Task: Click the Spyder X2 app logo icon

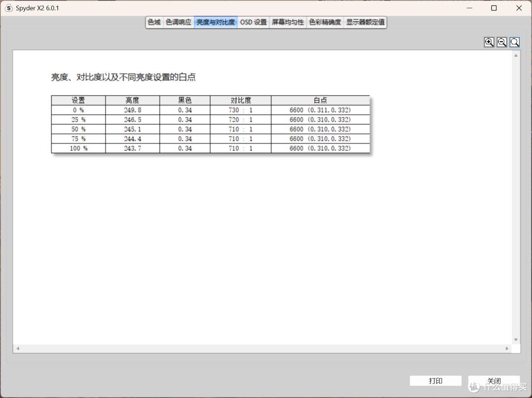Action: (x=9, y=8)
